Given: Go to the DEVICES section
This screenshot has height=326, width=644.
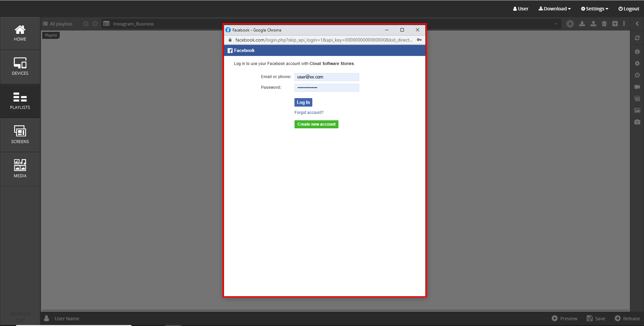Looking at the screenshot, I should click(20, 67).
